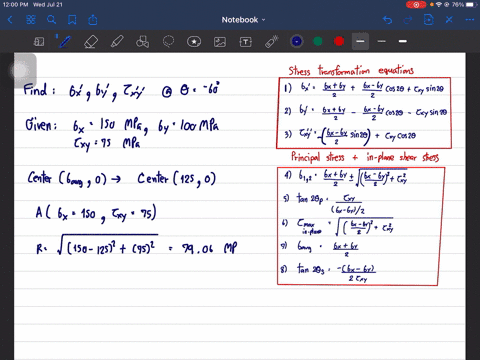480x360 pixels.
Task: Open the share export menu
Action: (93, 20)
